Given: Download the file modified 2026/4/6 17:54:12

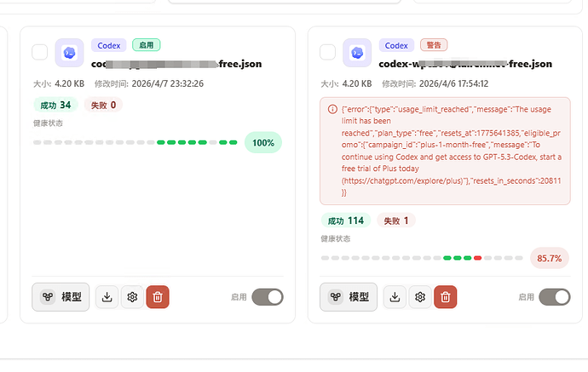Looking at the screenshot, I should click(x=395, y=297).
